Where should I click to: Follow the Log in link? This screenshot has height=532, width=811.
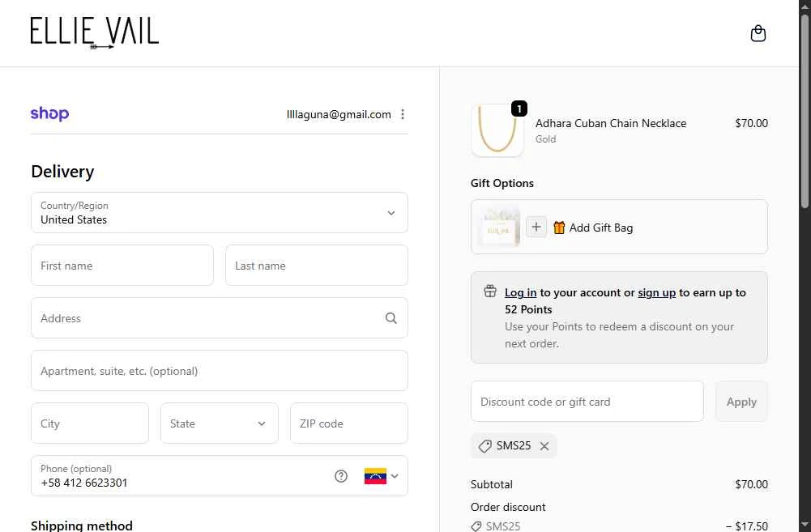click(x=520, y=292)
